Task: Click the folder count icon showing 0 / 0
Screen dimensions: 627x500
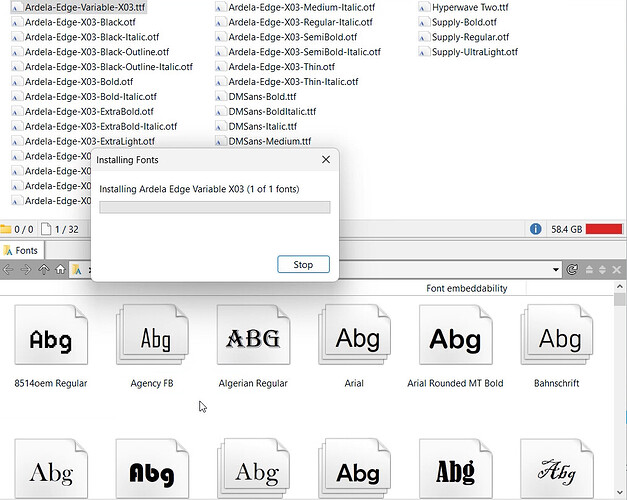Action: [x=6, y=229]
